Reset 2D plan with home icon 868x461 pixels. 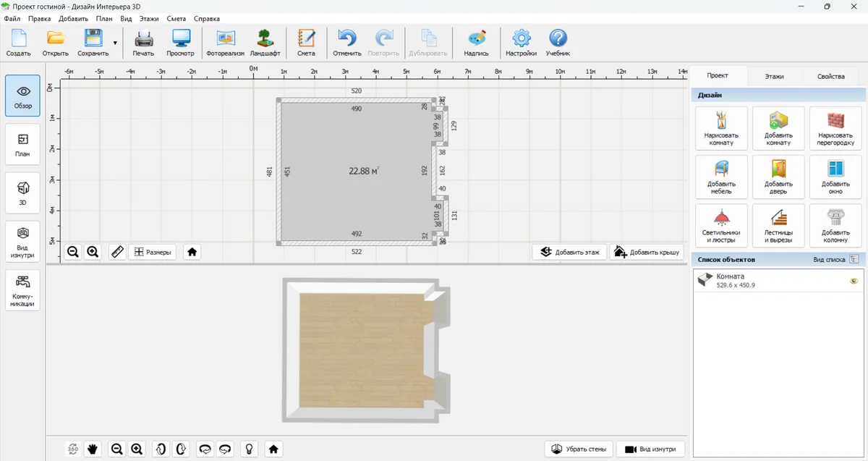pos(192,252)
